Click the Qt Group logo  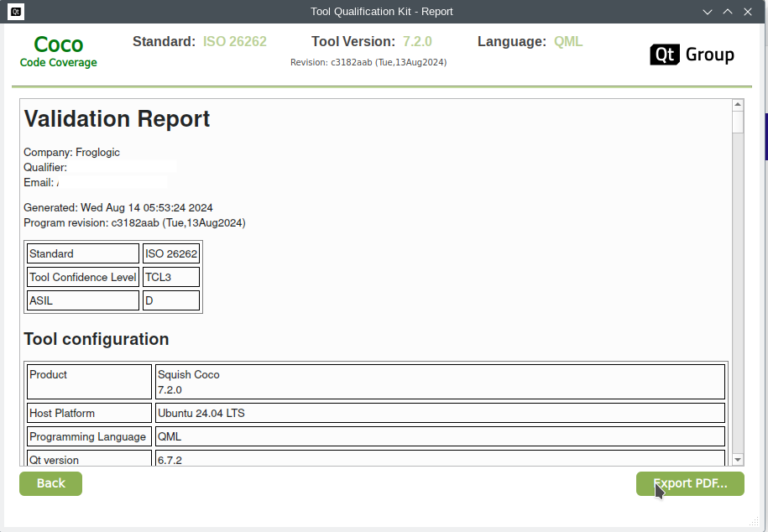tap(692, 55)
